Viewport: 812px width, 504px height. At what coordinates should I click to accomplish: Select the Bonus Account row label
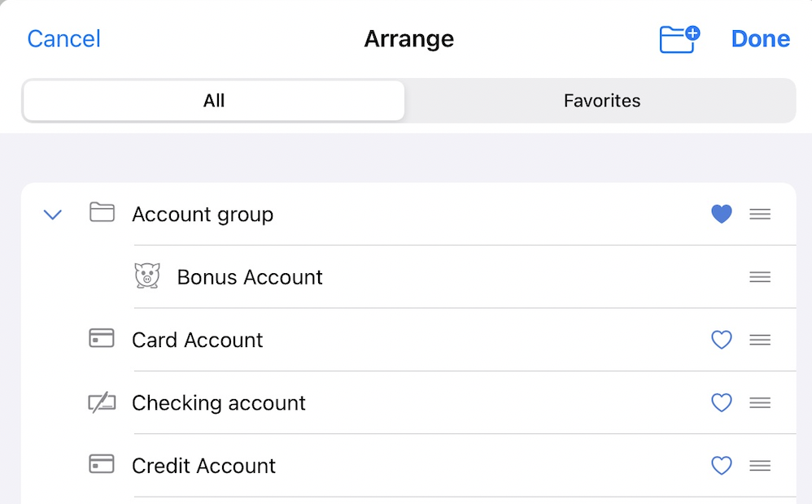(x=250, y=277)
